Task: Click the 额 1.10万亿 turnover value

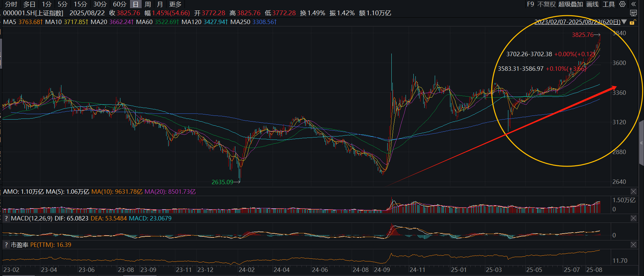Action: [x=375, y=13]
